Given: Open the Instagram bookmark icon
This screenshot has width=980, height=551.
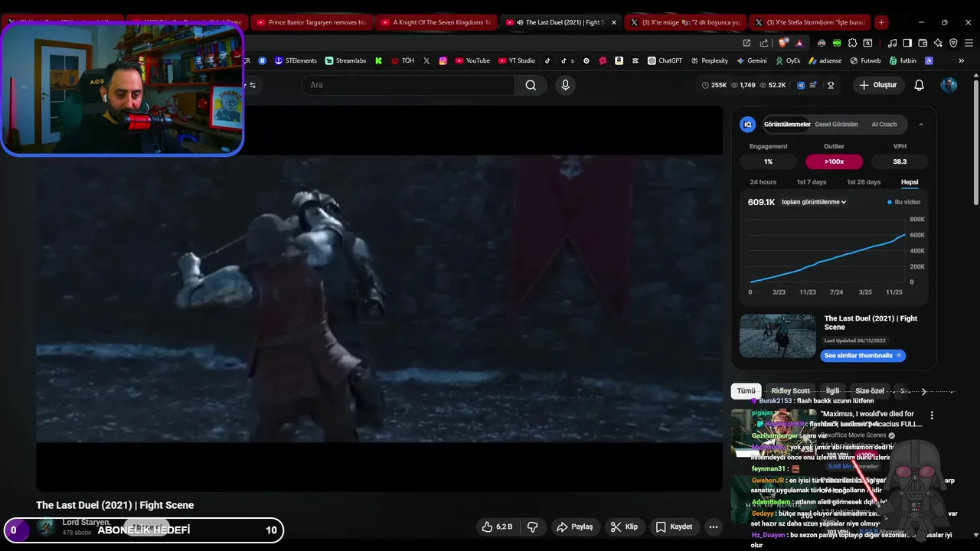Looking at the screenshot, I should coord(443,60).
